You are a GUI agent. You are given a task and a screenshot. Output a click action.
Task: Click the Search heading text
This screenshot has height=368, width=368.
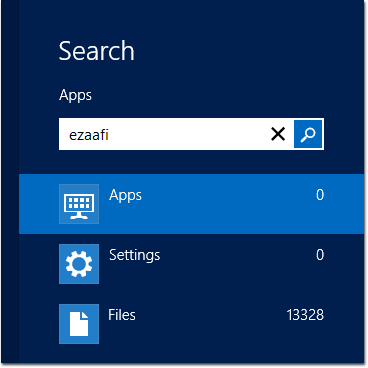pos(97,51)
